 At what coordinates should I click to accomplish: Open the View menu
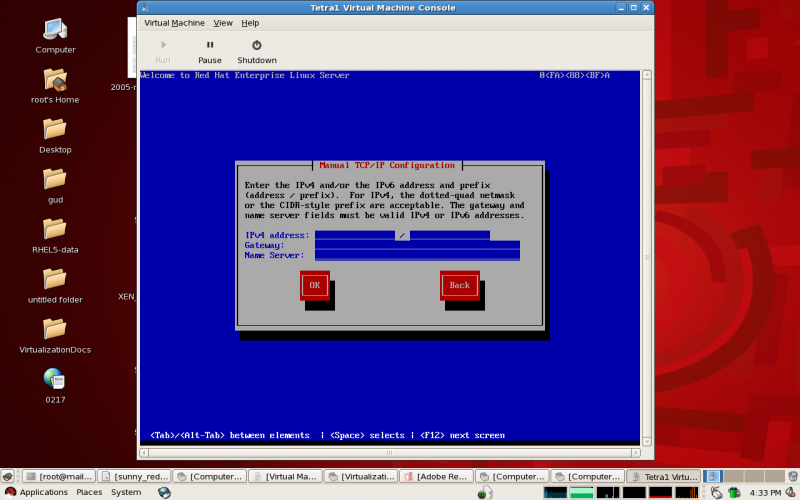coord(223,23)
